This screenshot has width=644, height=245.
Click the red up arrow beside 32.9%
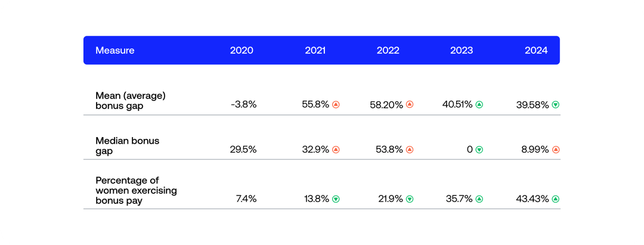(336, 150)
